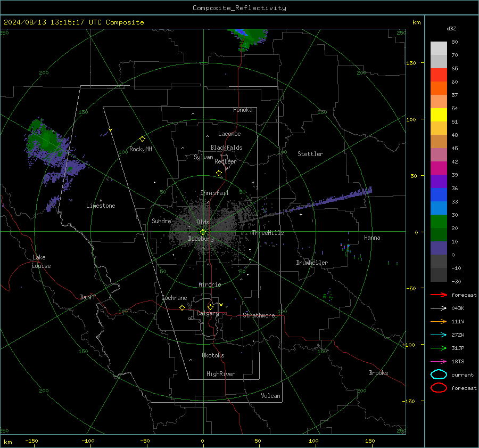
Task: Click the ThreeHills city label
Action: (268, 233)
